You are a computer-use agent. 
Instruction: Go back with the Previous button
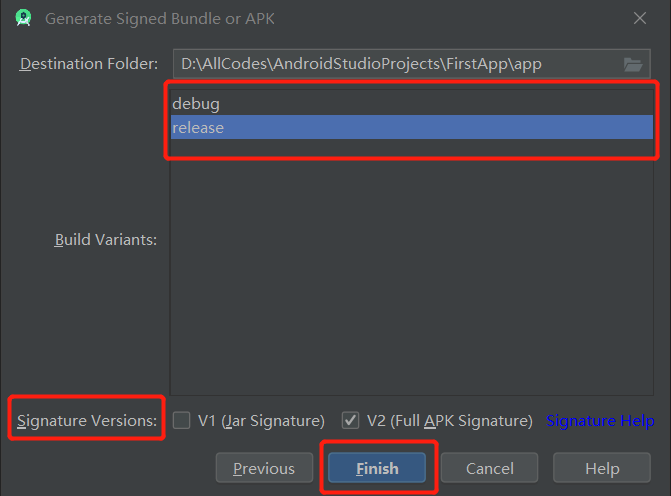(x=264, y=468)
